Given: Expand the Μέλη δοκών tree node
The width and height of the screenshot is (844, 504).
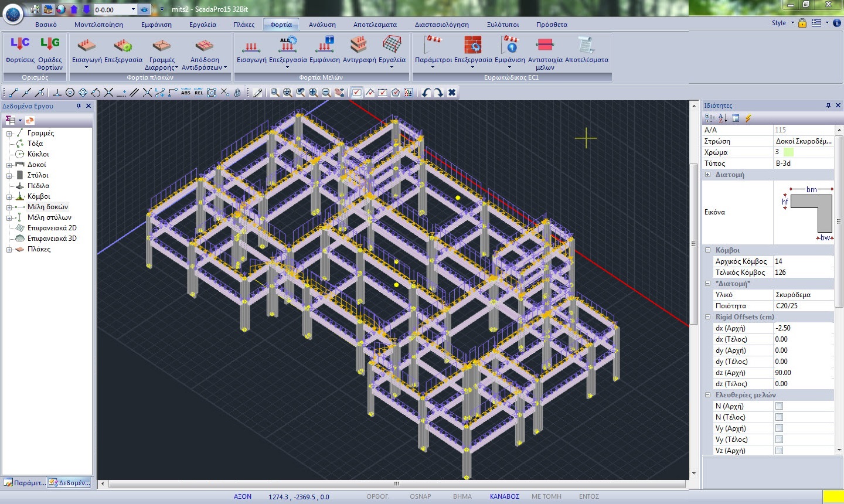Looking at the screenshot, I should click(9, 207).
